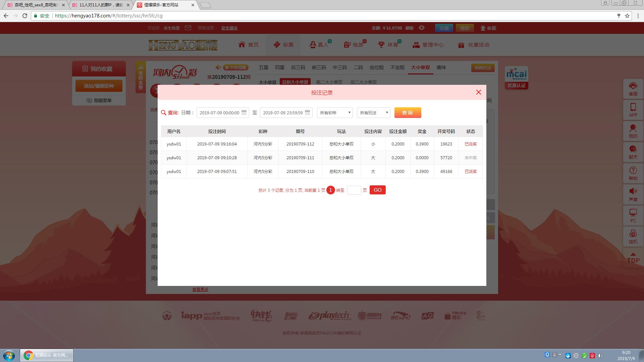Open the 彩票 lottery menu

(x=283, y=45)
